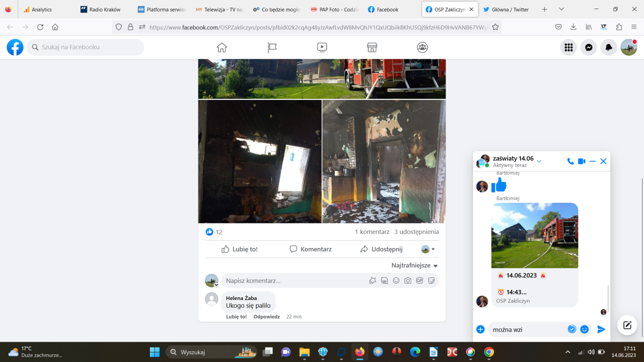Start video call in chat window

(582, 162)
